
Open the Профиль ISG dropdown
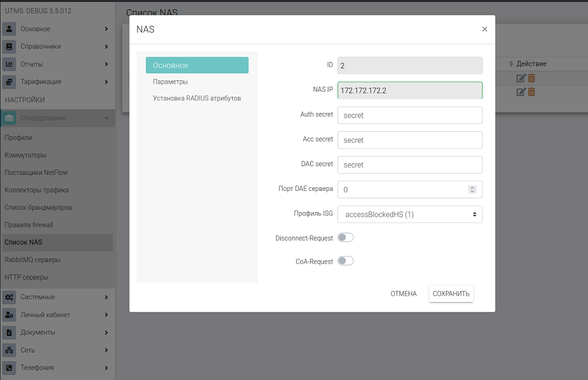(410, 214)
